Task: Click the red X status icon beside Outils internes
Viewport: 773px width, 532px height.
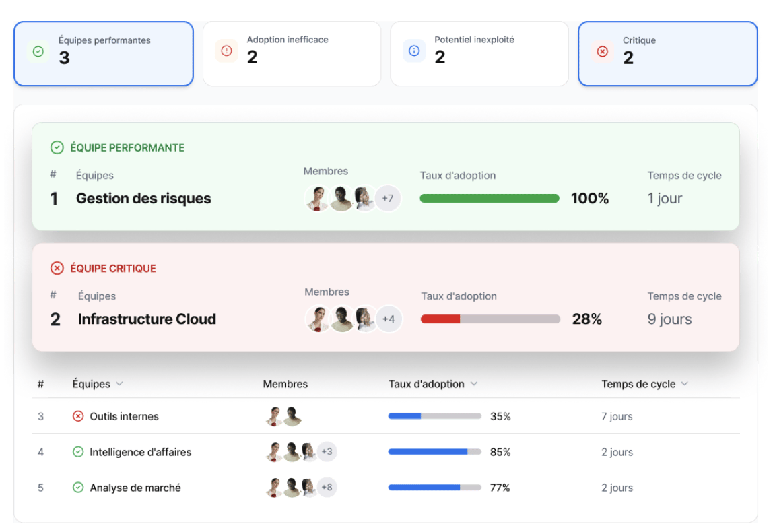Action: pyautogui.click(x=78, y=416)
